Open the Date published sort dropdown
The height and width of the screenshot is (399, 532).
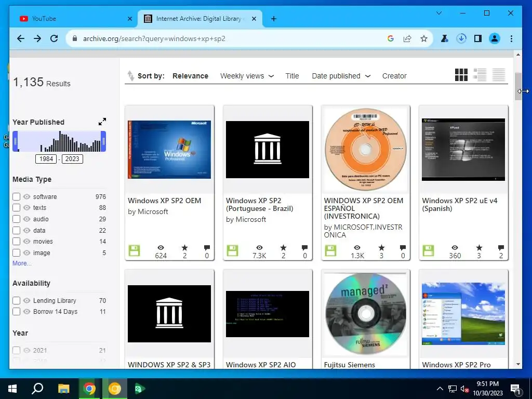[x=341, y=76]
